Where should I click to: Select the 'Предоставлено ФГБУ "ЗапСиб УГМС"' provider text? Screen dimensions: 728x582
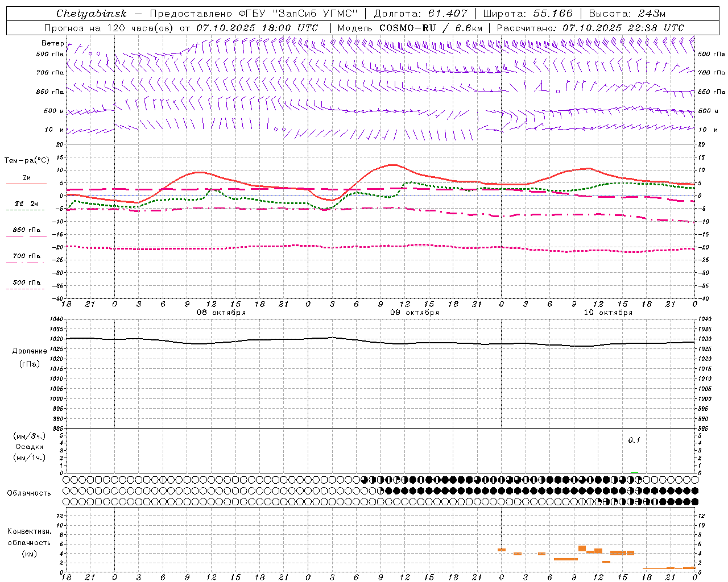254,14
